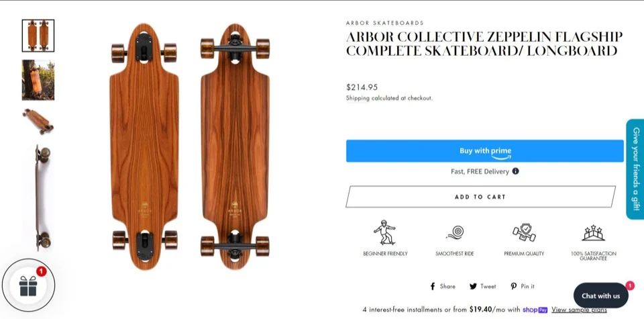Viewport: 644px width, 319px height.
Task: Add the longboard to cart
Action: (x=480, y=197)
